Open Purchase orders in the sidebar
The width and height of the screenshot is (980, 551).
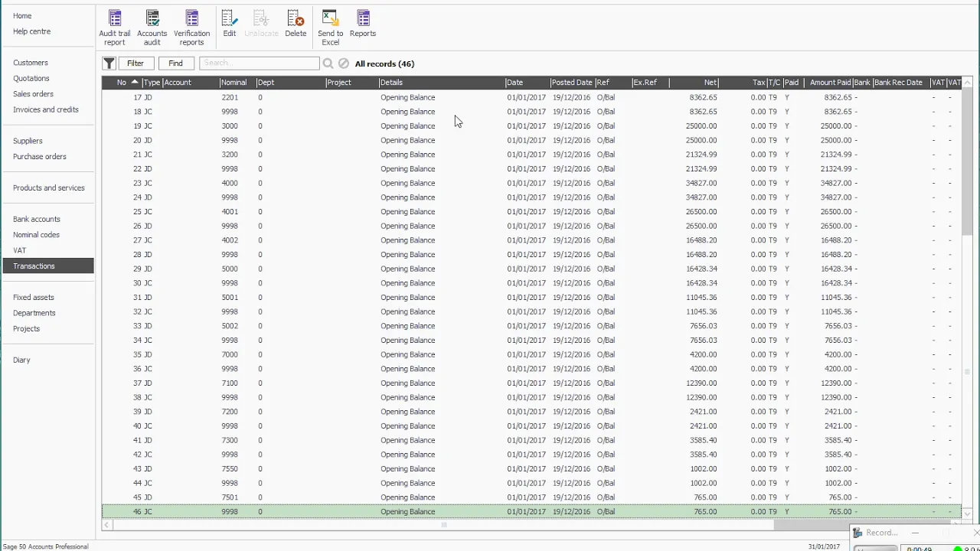39,156
